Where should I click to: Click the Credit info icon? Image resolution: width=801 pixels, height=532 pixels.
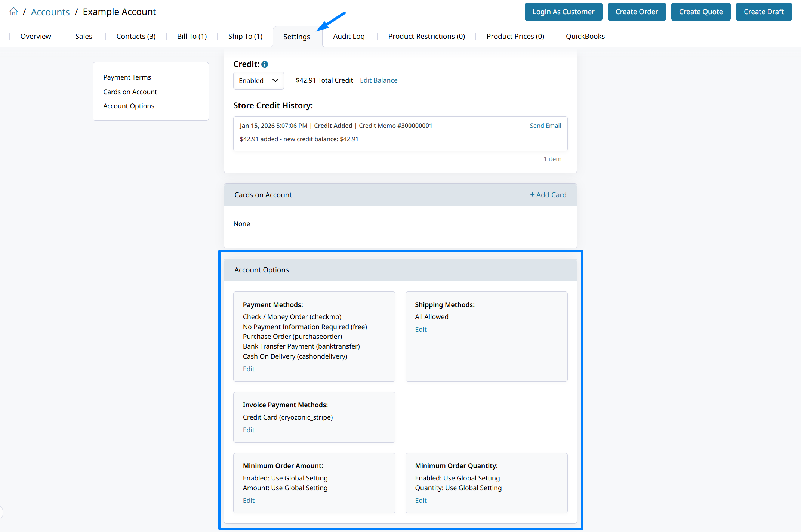point(265,64)
